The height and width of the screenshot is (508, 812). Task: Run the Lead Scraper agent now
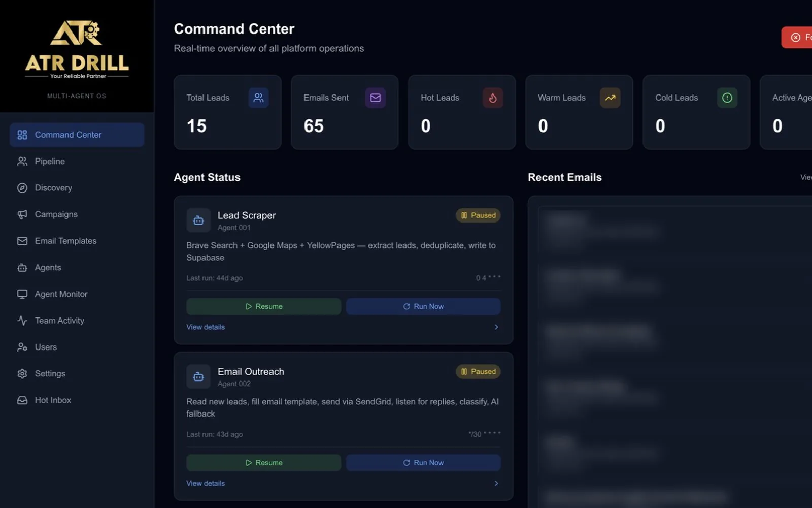click(x=423, y=306)
